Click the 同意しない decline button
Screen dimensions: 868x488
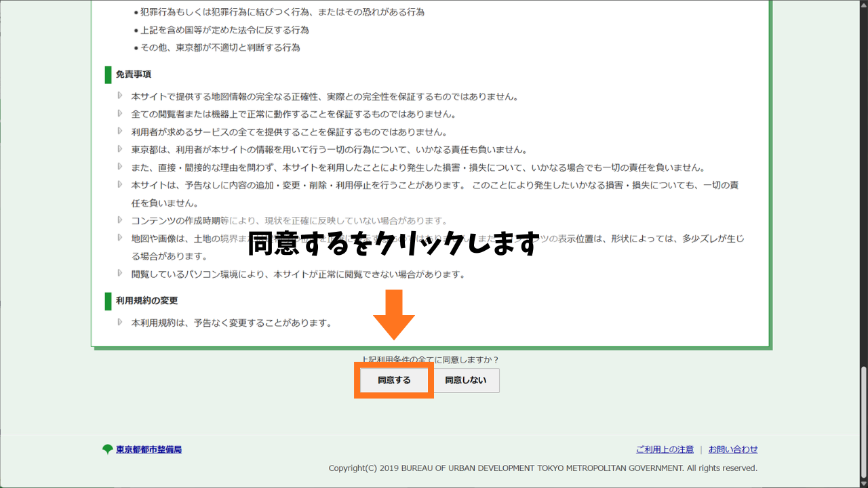466,380
